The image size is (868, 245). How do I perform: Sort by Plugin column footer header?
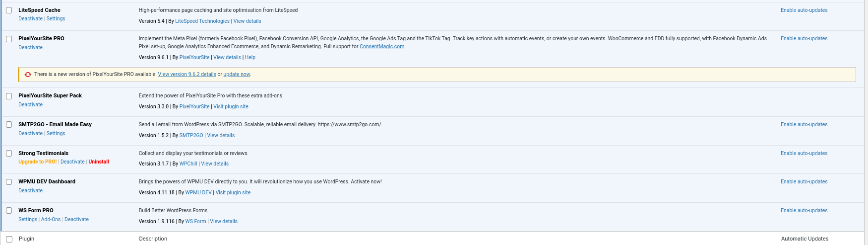pyautogui.click(x=26, y=239)
